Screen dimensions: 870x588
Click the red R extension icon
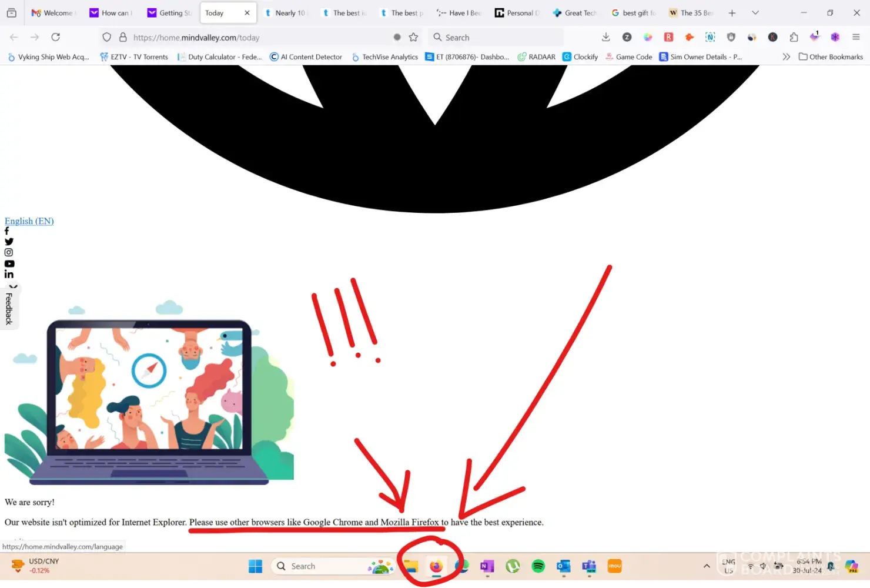[x=668, y=37]
